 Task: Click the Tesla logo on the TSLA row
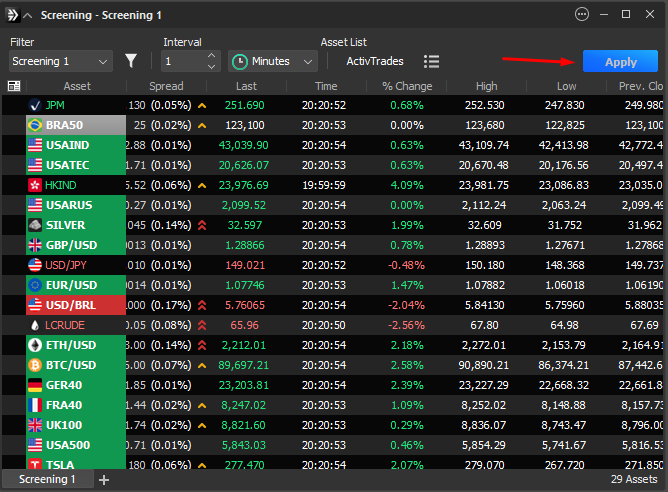[x=36, y=465]
